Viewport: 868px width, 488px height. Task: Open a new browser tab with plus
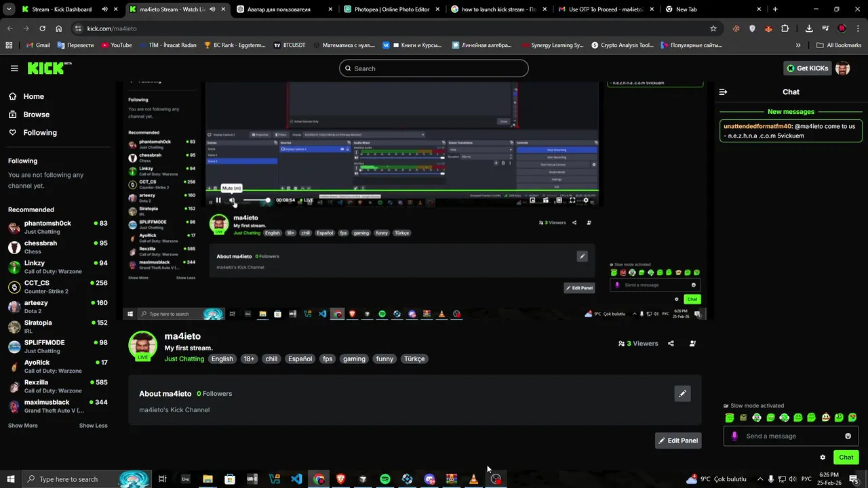[x=775, y=9]
